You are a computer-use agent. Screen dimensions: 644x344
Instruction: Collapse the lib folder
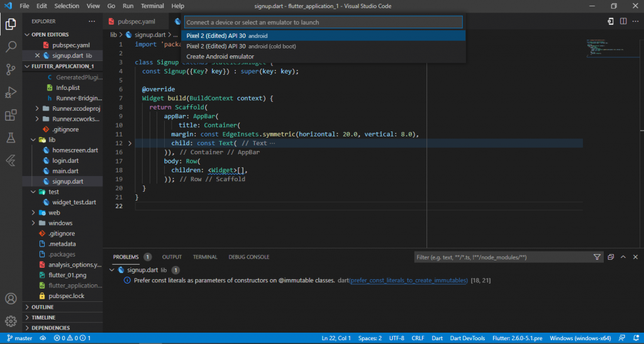point(33,140)
